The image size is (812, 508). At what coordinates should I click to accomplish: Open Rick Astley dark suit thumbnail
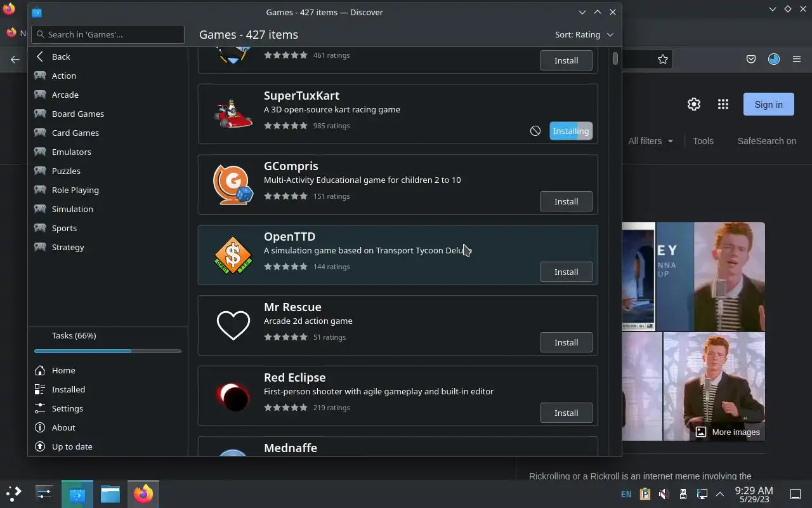[714, 386]
